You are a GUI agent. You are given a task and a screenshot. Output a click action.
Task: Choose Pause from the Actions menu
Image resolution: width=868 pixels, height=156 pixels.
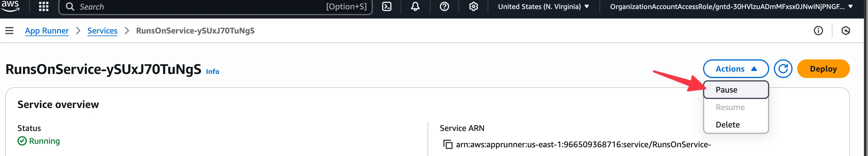[726, 90]
